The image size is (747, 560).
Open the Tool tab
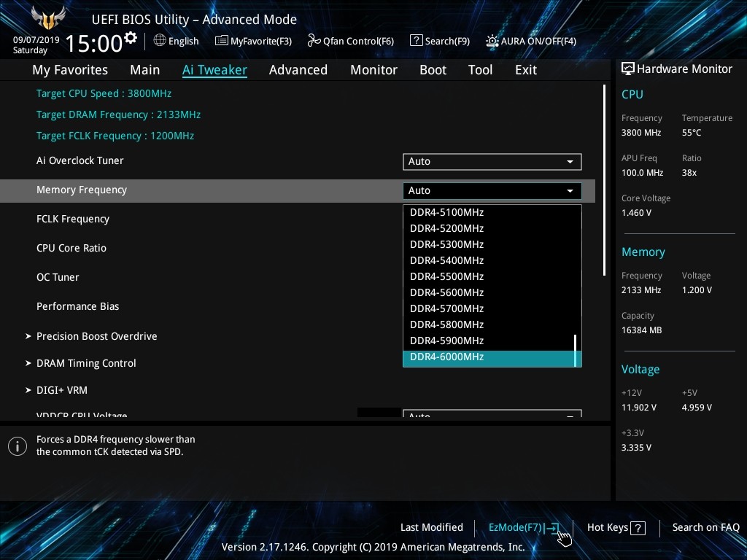point(480,70)
